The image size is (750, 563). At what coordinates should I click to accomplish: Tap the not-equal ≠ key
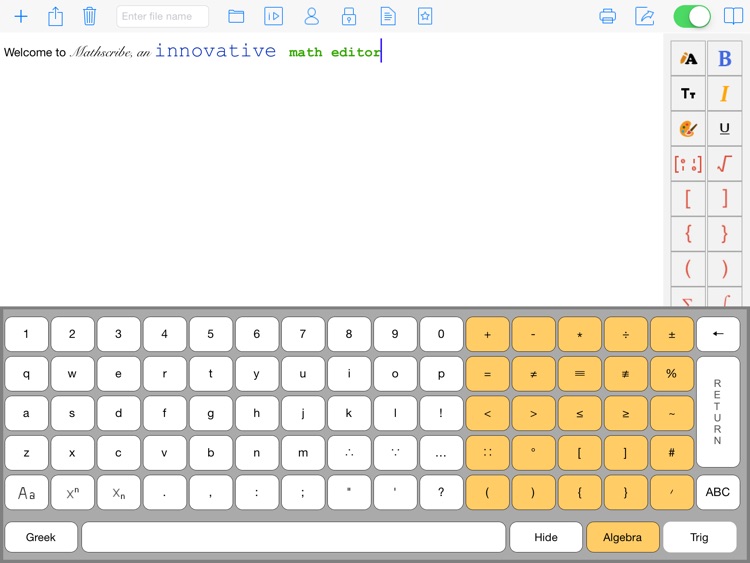pyautogui.click(x=533, y=374)
